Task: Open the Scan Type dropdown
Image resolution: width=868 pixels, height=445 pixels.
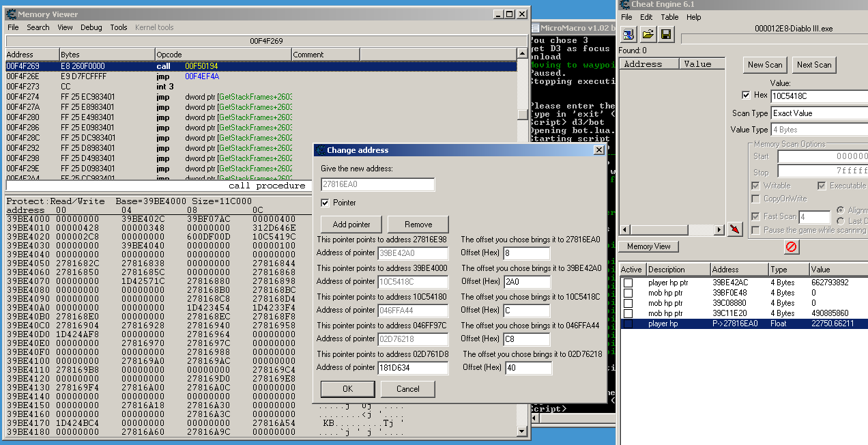Action: (819, 113)
